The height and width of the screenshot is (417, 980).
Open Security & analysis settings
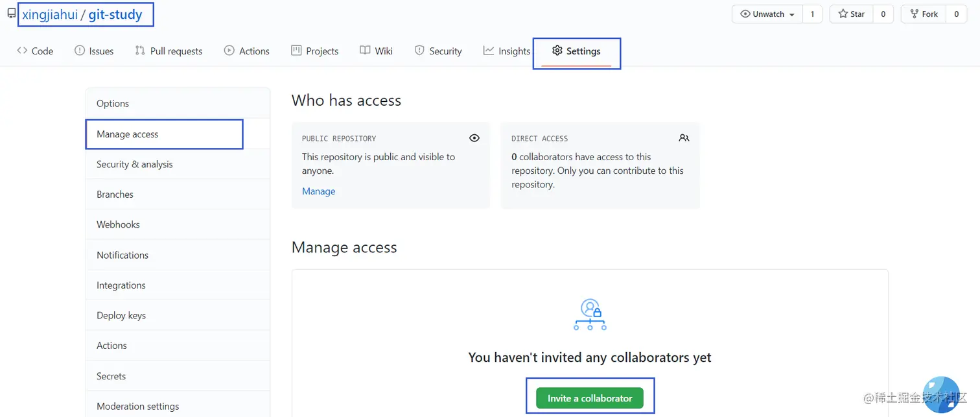click(x=178, y=164)
